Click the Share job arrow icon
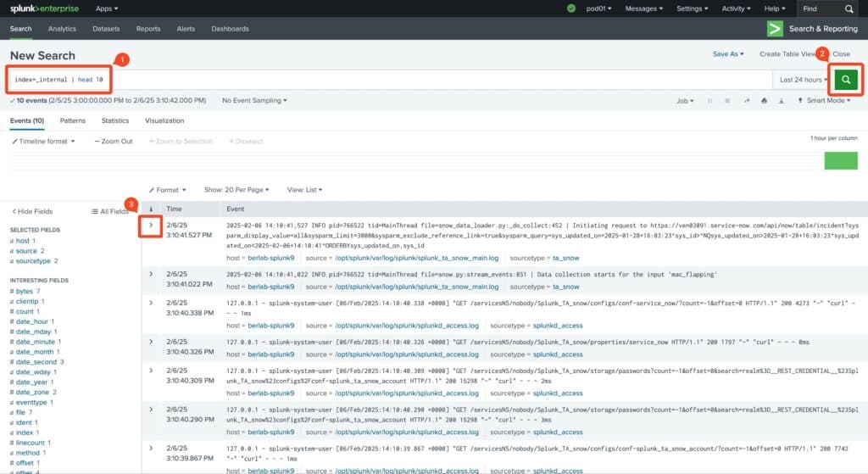The height and width of the screenshot is (474, 868). pos(747,100)
